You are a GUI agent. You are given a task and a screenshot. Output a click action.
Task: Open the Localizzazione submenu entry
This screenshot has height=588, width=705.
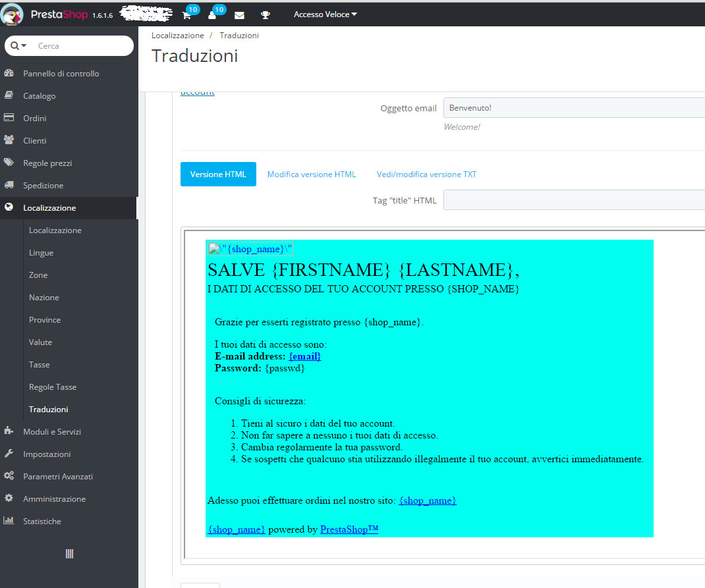click(55, 230)
